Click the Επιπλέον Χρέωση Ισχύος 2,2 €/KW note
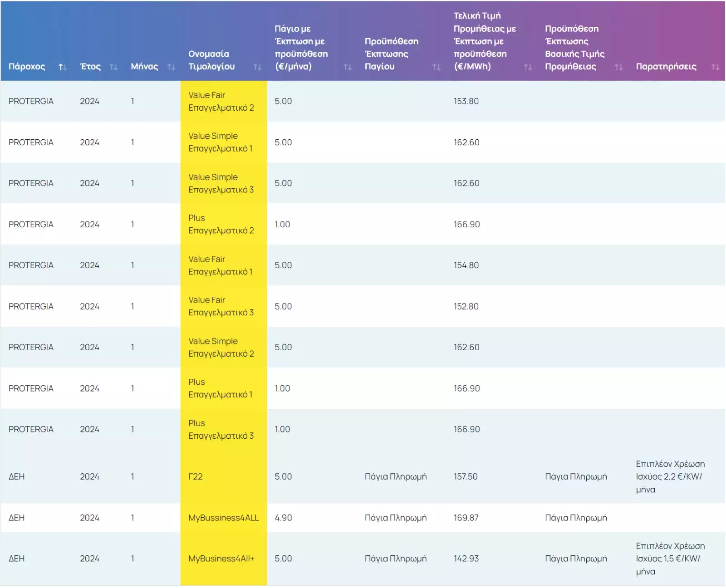 [x=670, y=477]
